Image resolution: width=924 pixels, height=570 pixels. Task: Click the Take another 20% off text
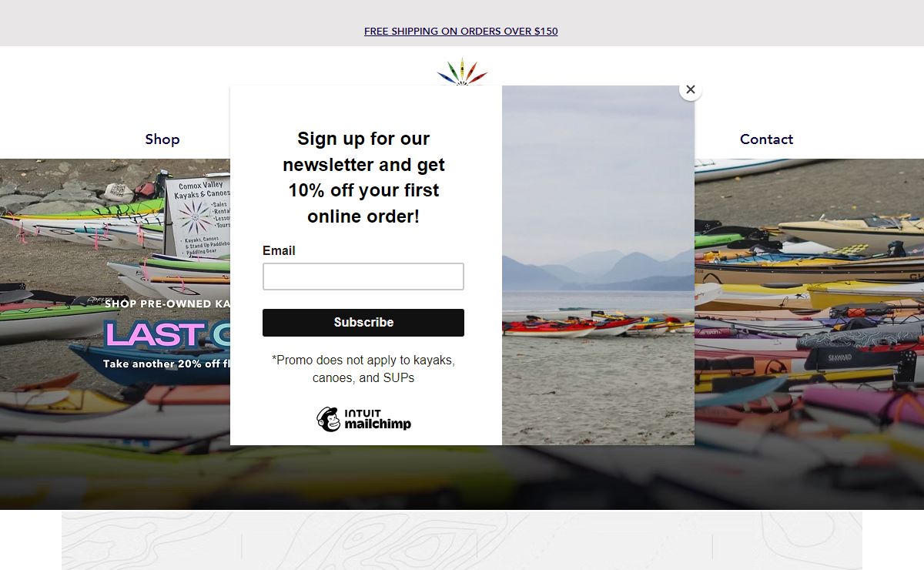click(167, 364)
